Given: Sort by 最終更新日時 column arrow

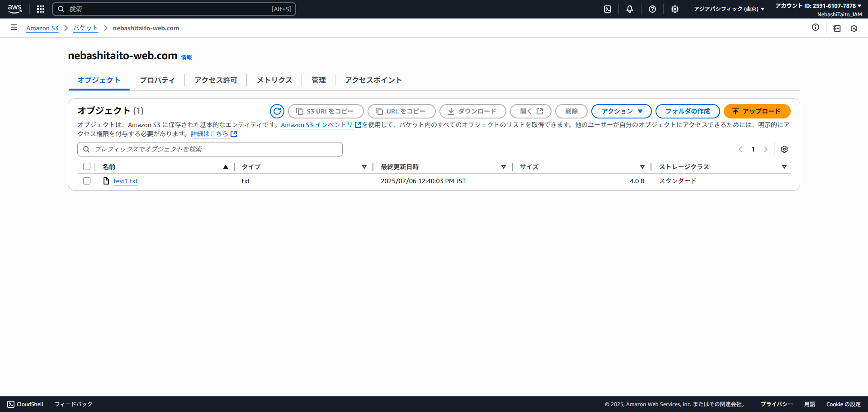Looking at the screenshot, I should pos(504,167).
